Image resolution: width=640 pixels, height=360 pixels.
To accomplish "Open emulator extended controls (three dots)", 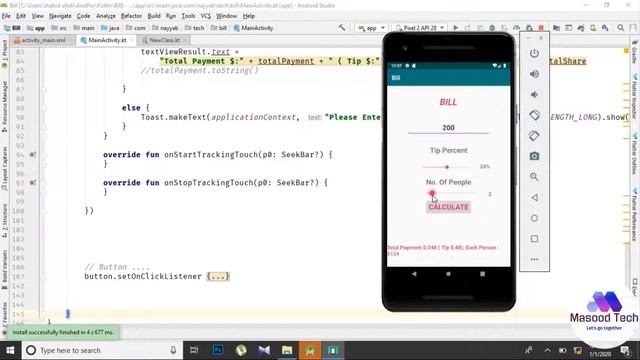I will pos(534,259).
